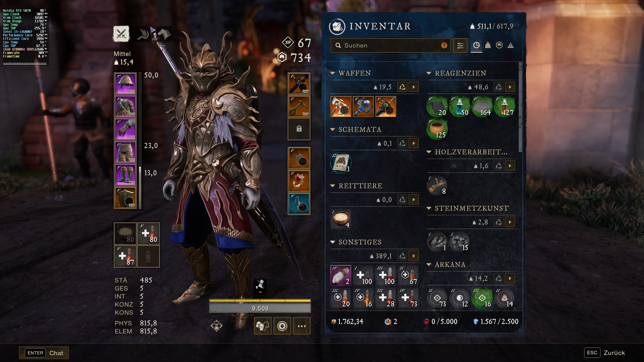644x362 pixels.
Task: Open the three-dots more options button
Action: click(x=302, y=326)
